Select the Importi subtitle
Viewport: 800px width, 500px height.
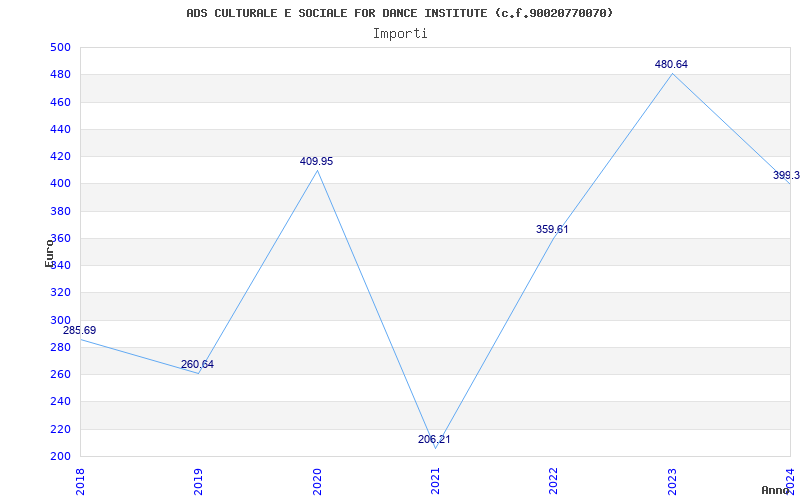point(400,34)
